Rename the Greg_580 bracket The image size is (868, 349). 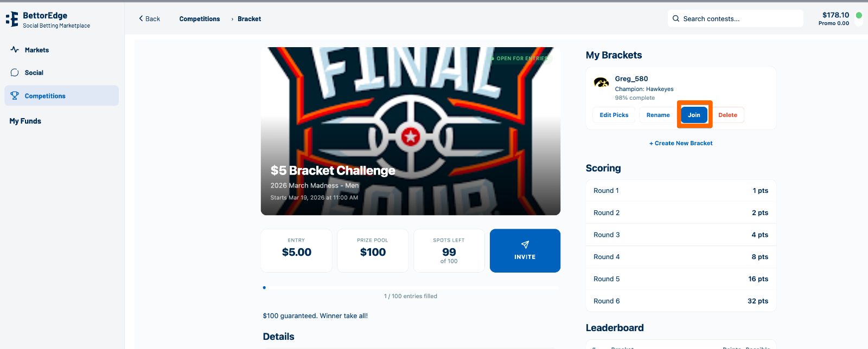[658, 115]
